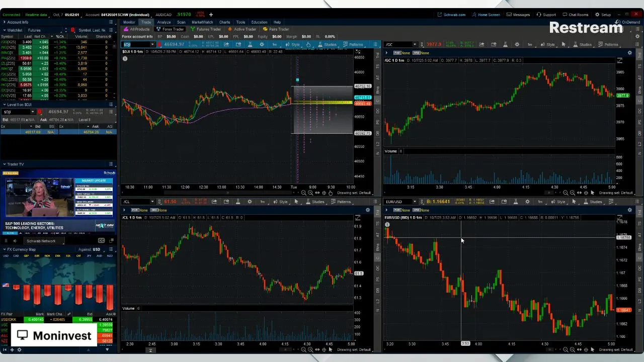Open the beaker (Edit Studies) icon on the $DJI chart
644x362 pixels.
pos(250,45)
